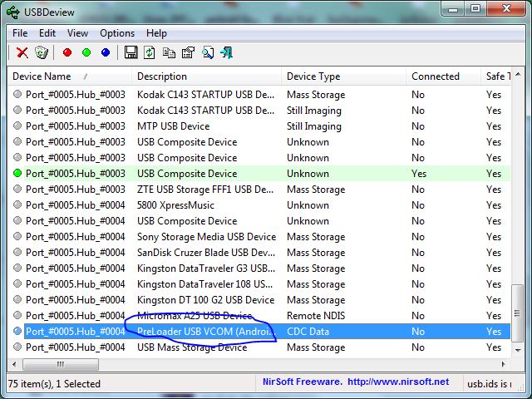Click gray status icon of MTP USB Device row
This screenshot has height=399, width=532.
[x=17, y=126]
